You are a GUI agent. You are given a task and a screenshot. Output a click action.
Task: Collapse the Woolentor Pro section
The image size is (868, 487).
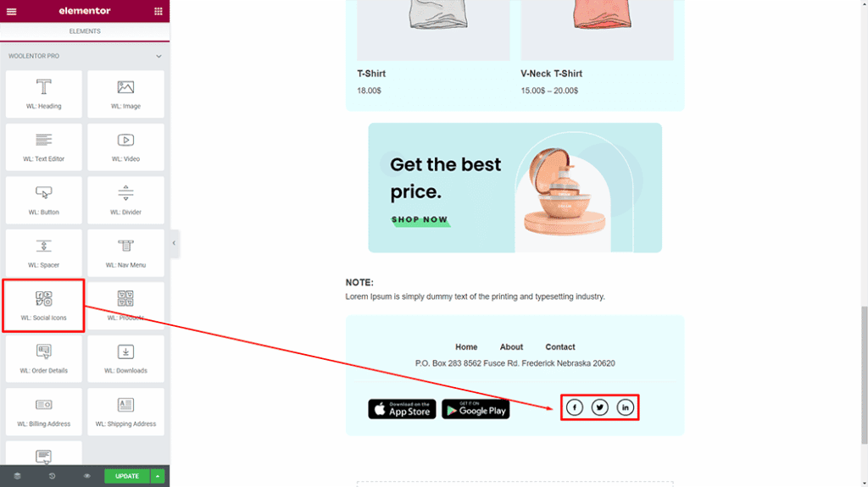click(x=159, y=56)
